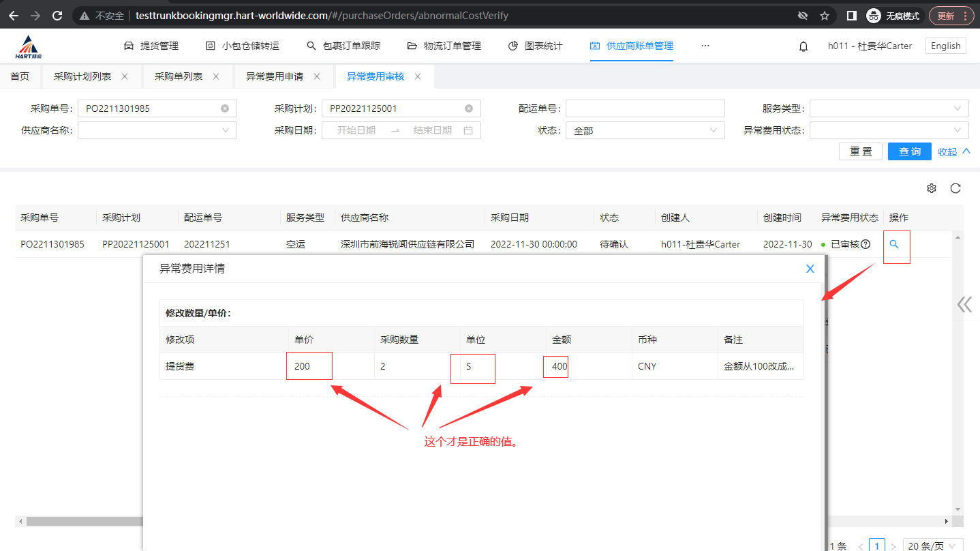Open the 服务类型 dropdown
This screenshot has width=980, height=551.
click(889, 108)
